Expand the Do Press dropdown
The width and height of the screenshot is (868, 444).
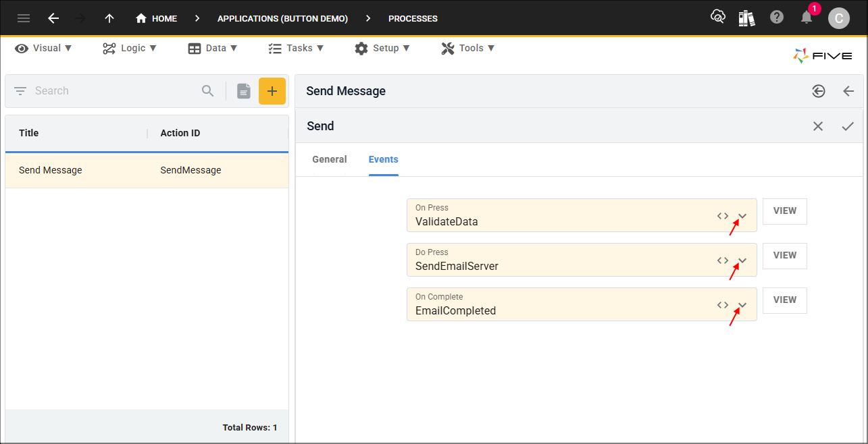[742, 260]
